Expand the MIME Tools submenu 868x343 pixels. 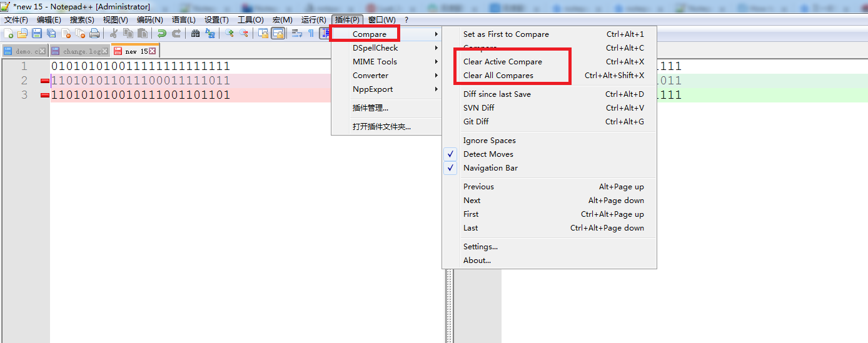tap(386, 62)
